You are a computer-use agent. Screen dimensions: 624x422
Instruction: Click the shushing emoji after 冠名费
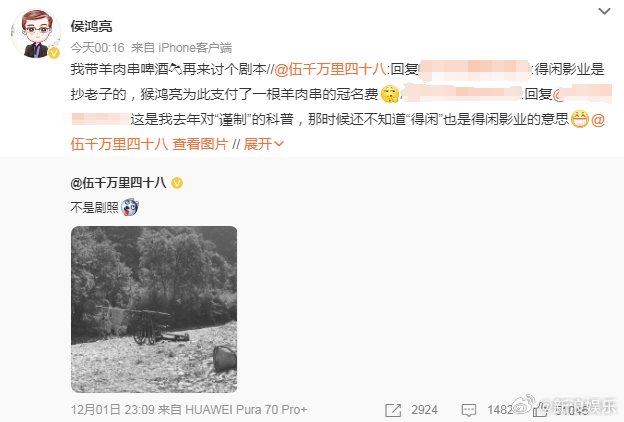pyautogui.click(x=390, y=94)
